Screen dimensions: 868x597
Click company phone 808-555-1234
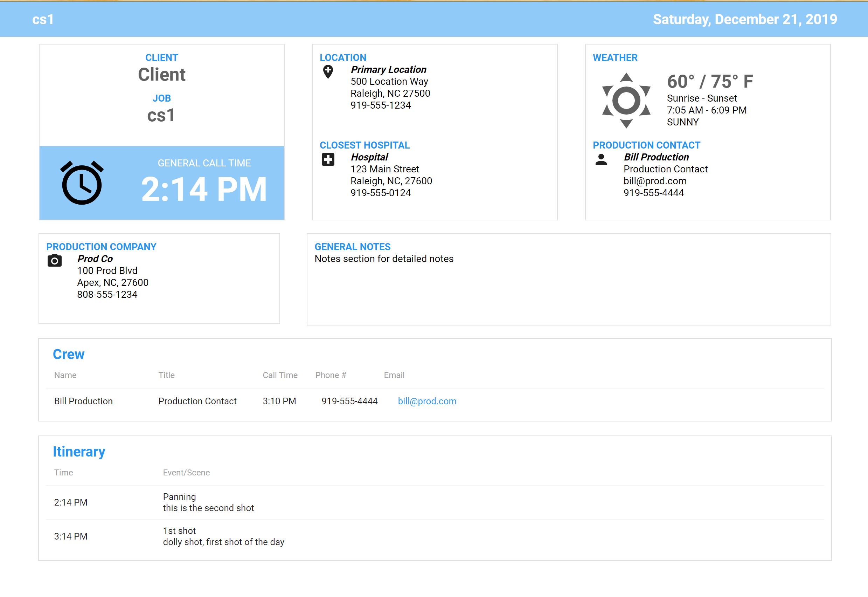[x=107, y=295]
